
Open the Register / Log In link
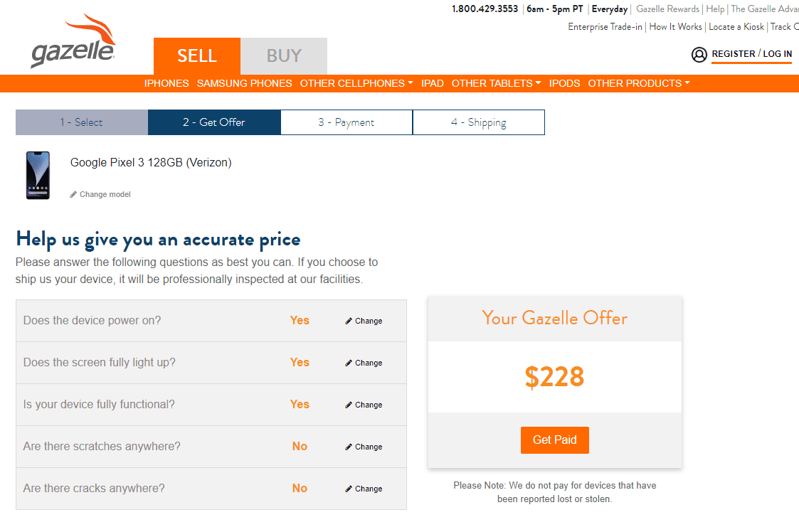751,54
